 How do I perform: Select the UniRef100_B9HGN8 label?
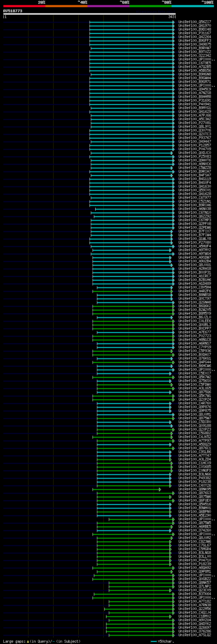(195, 74)
